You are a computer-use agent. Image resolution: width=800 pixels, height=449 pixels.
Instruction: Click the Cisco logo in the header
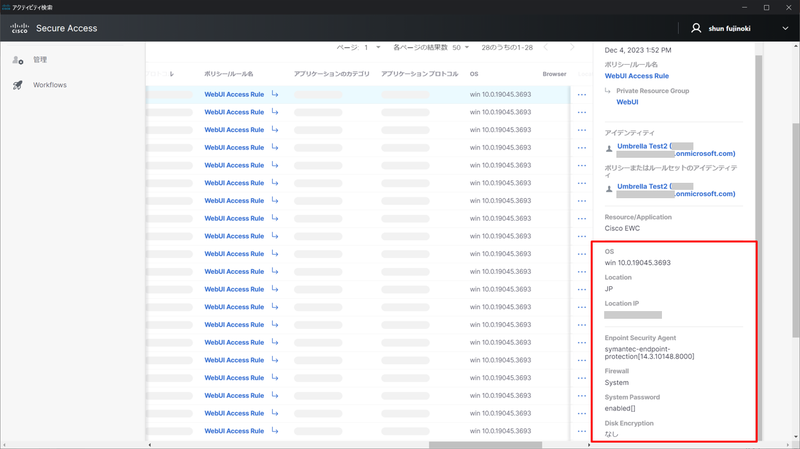pos(19,28)
